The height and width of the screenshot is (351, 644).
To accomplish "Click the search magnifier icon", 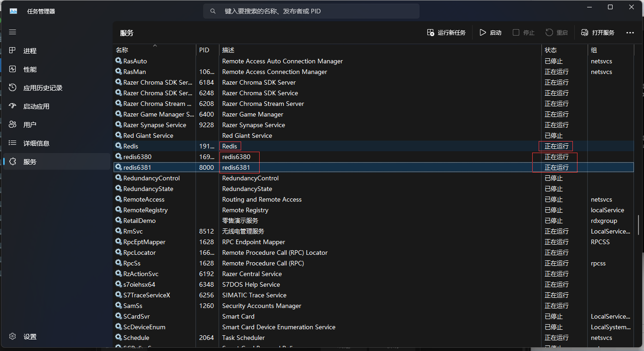I will point(213,11).
